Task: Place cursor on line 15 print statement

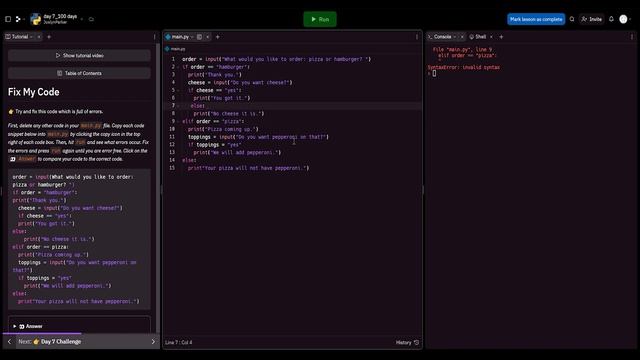Action: 248,168
